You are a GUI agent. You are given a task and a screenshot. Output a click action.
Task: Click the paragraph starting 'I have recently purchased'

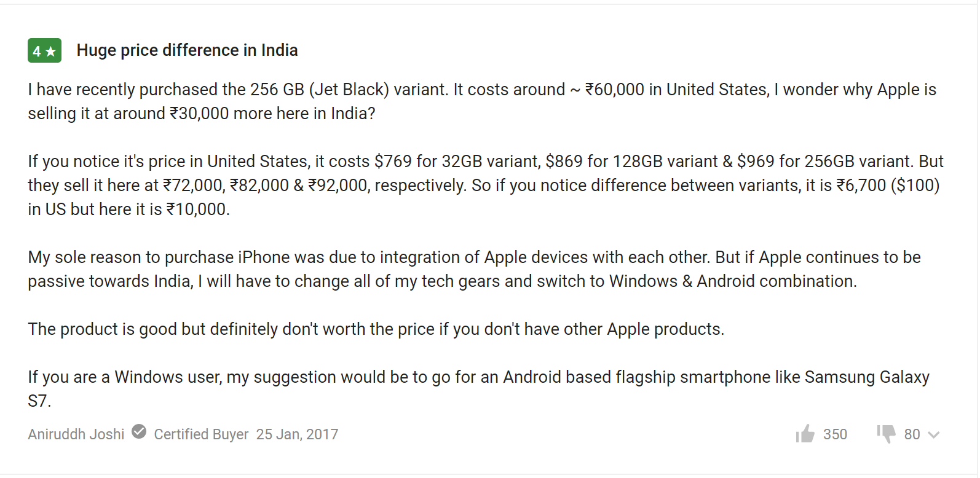click(x=482, y=101)
